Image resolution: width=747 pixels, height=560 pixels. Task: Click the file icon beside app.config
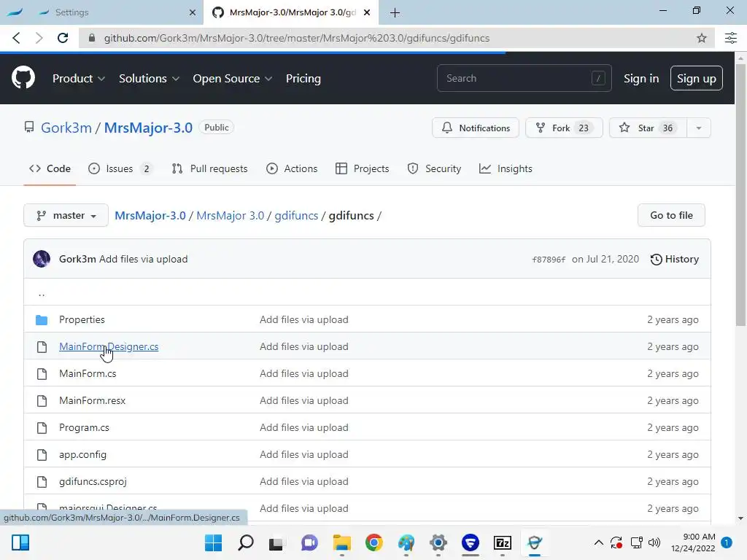[x=42, y=455]
